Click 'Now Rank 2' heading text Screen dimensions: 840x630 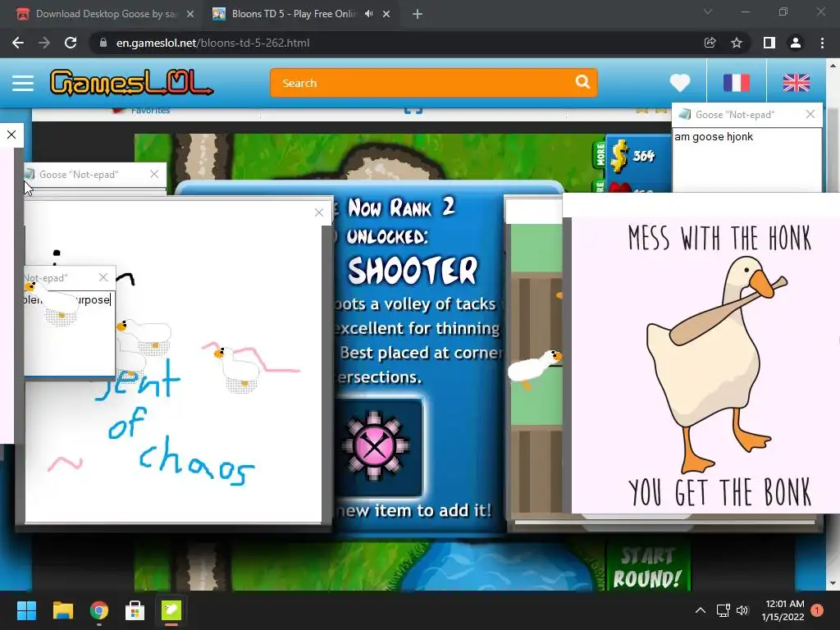tap(401, 208)
